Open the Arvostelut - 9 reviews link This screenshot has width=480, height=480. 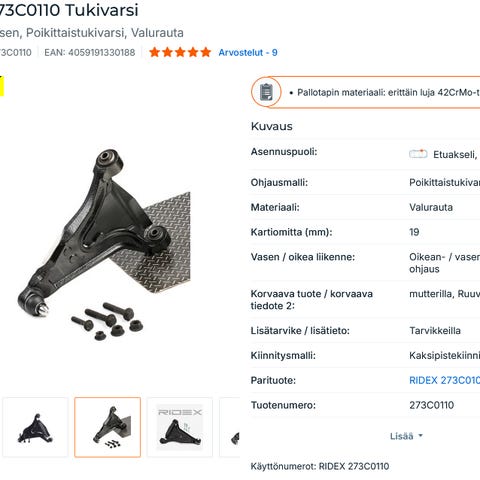tap(248, 52)
